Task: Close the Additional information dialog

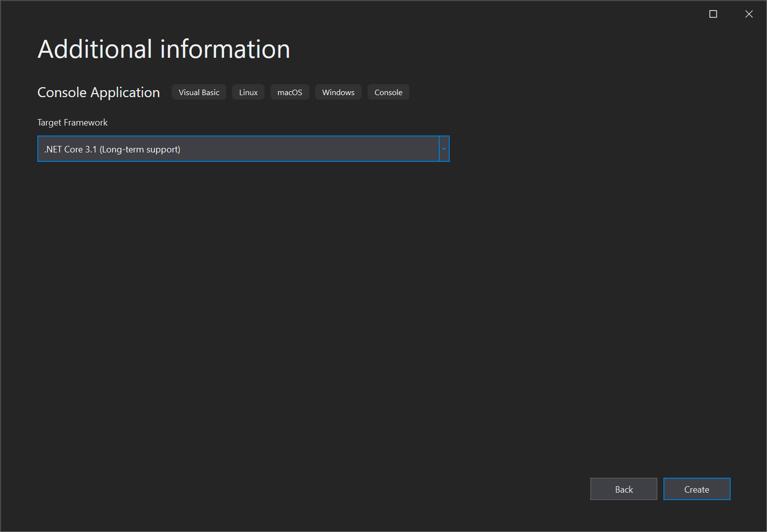Action: 749,14
